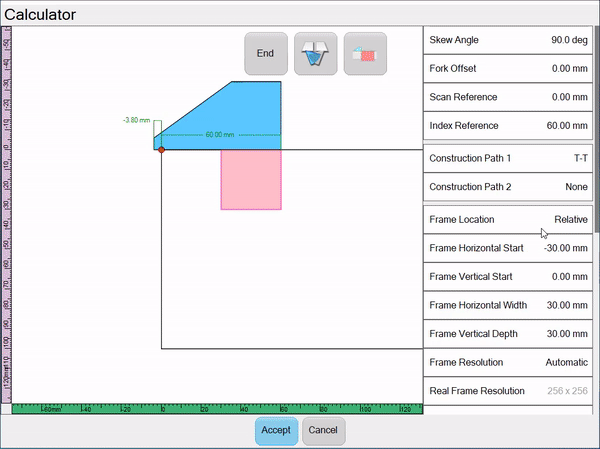The width and height of the screenshot is (600, 449).
Task: Open the Skew Angle field
Action: click(x=508, y=40)
